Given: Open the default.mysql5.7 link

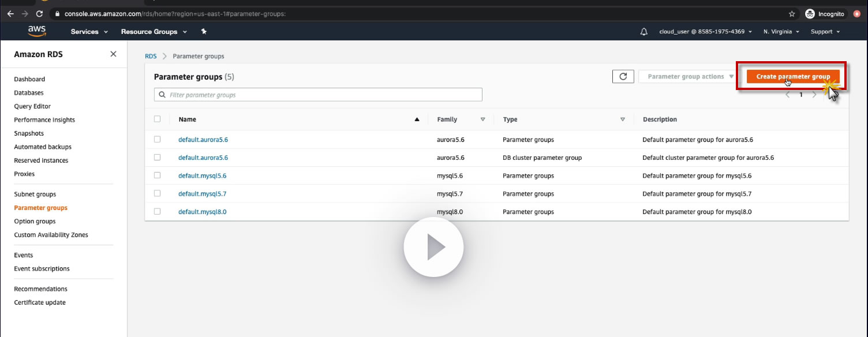Looking at the screenshot, I should pyautogui.click(x=202, y=194).
